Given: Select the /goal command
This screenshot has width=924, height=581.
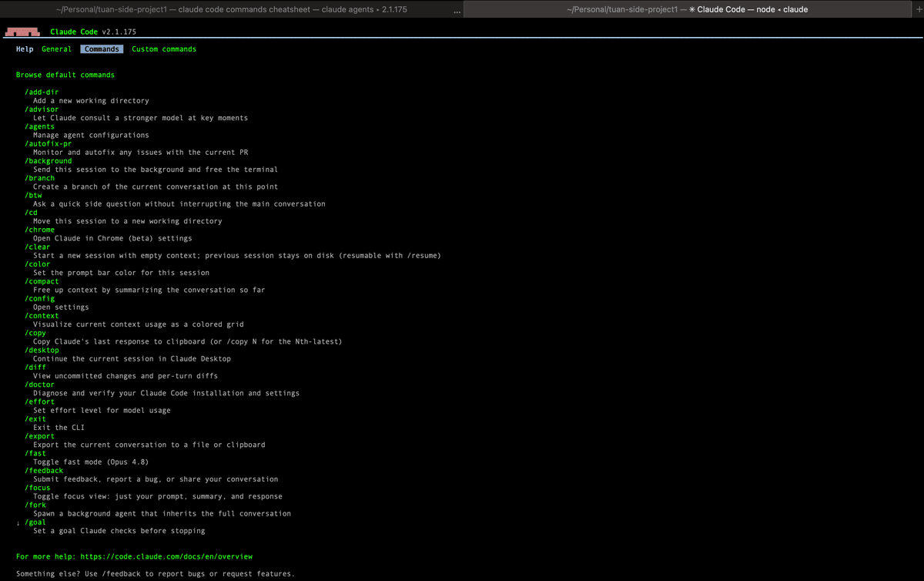Looking at the screenshot, I should coord(35,522).
